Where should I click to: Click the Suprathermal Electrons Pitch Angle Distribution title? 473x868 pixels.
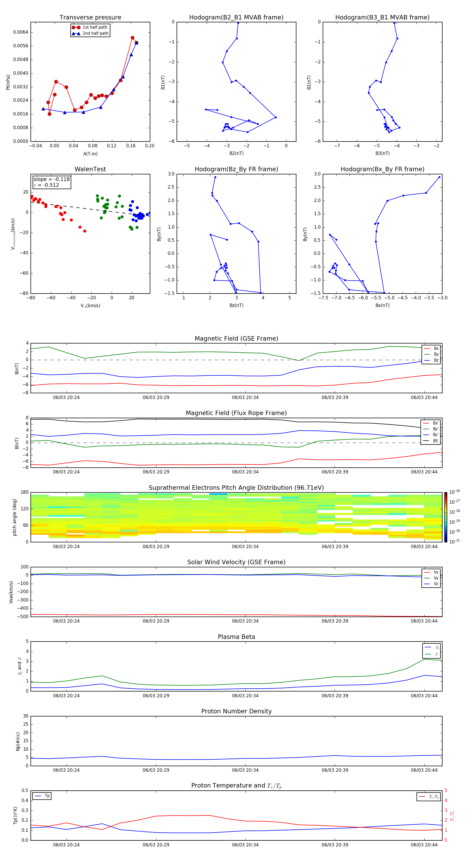coord(236,488)
